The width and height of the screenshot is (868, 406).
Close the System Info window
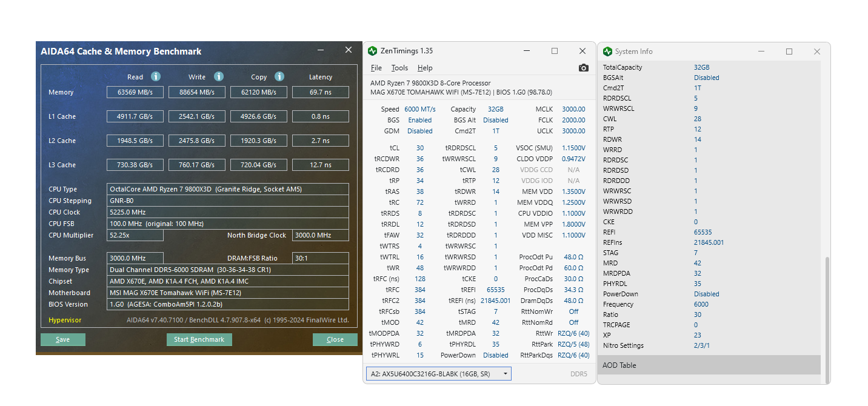point(817,52)
